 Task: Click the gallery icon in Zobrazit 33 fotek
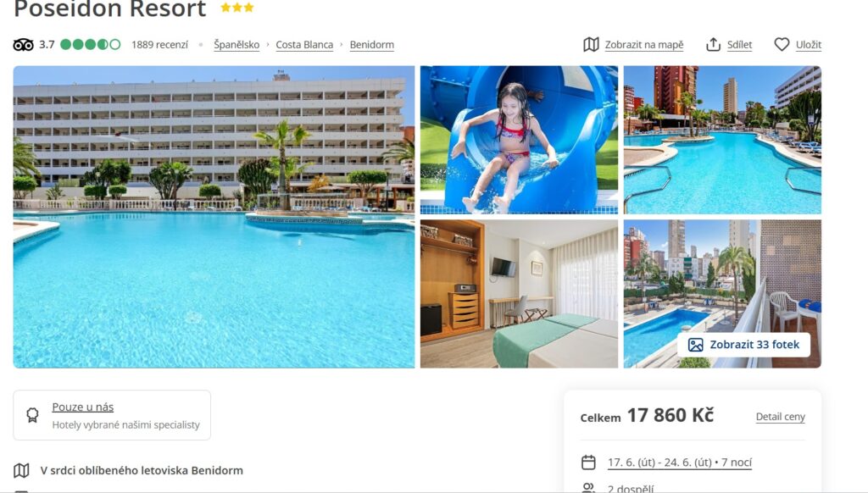click(695, 345)
